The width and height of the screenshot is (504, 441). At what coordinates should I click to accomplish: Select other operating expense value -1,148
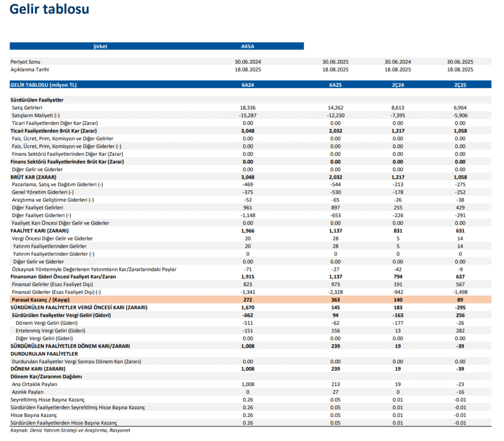tap(248, 215)
